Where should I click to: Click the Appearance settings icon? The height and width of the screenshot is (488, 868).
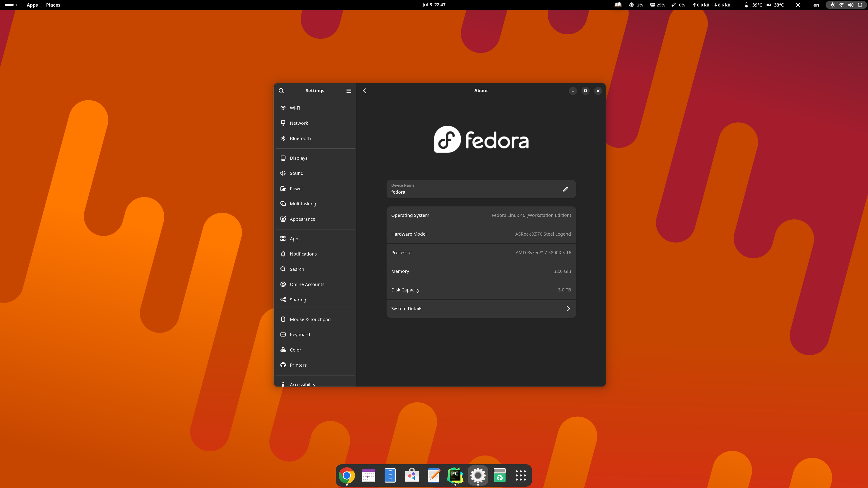(283, 219)
